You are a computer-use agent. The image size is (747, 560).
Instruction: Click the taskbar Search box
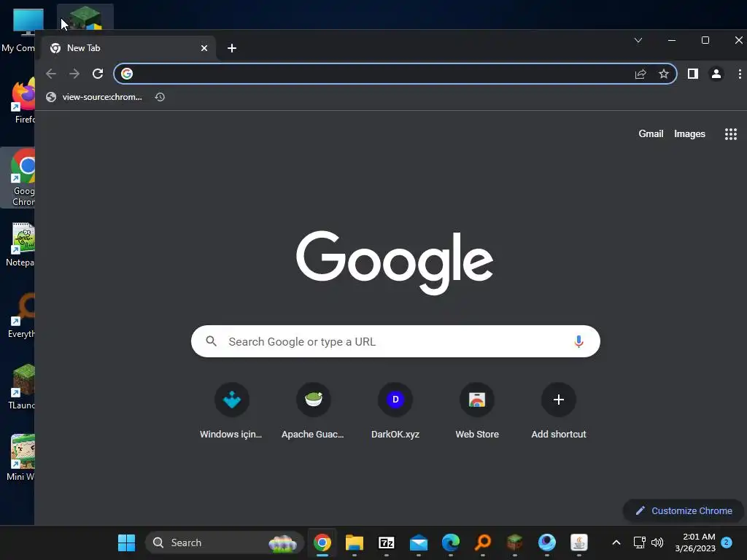click(x=225, y=542)
